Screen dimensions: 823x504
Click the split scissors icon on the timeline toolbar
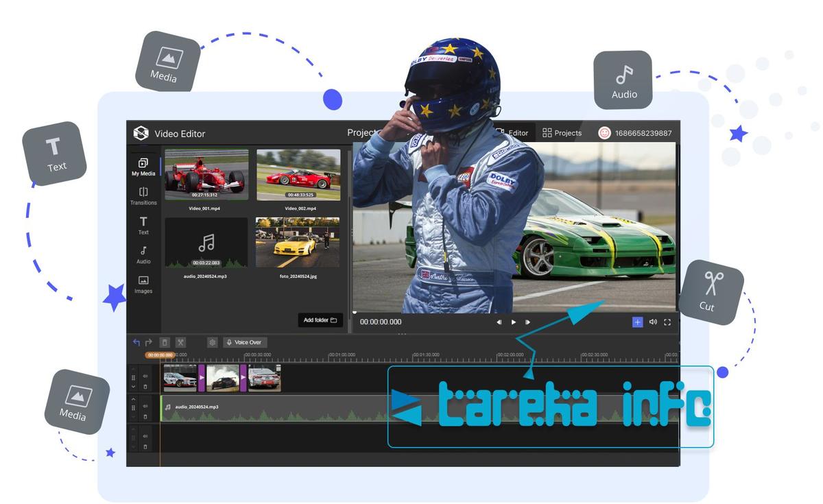180,342
